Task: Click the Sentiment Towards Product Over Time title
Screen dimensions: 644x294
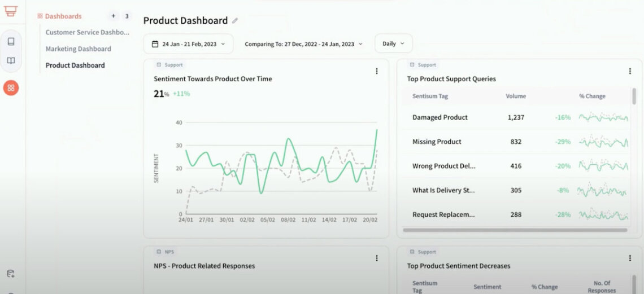Action: coord(213,79)
